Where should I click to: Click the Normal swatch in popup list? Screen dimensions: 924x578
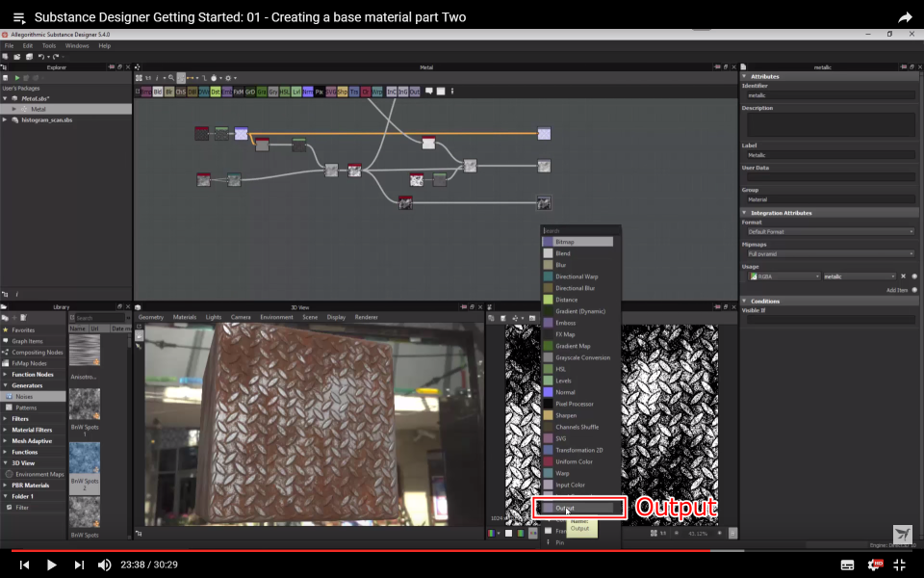pos(548,392)
